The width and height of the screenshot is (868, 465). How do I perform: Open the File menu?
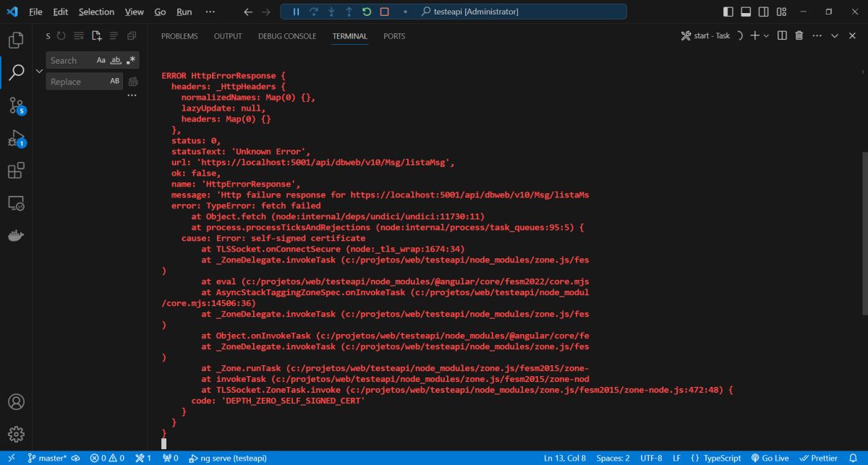pos(35,12)
